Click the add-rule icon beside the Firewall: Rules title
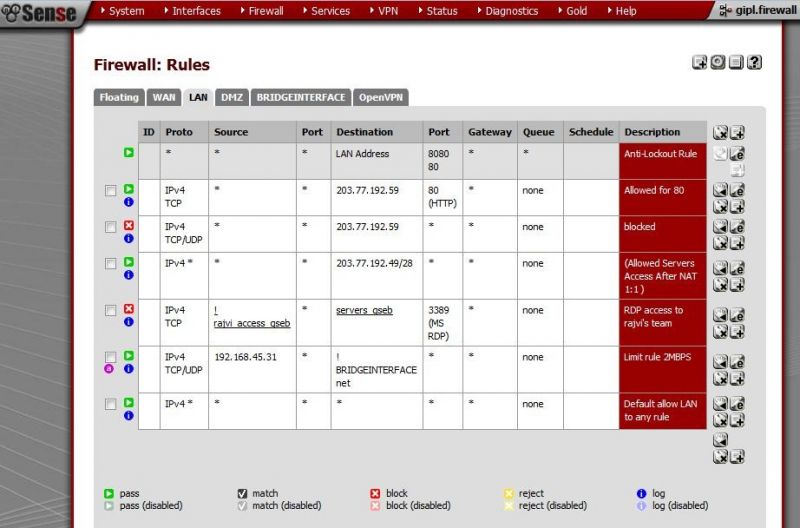The width and height of the screenshot is (800, 528). (x=699, y=62)
